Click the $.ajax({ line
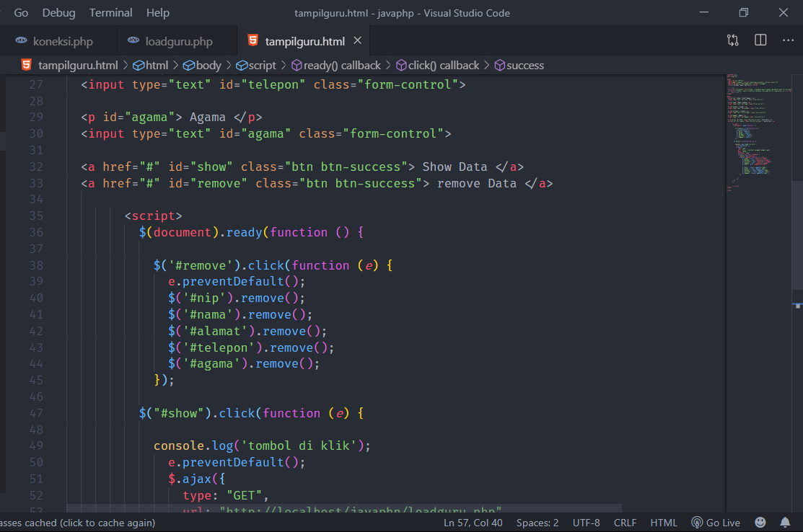This screenshot has height=532, width=803. (197, 479)
